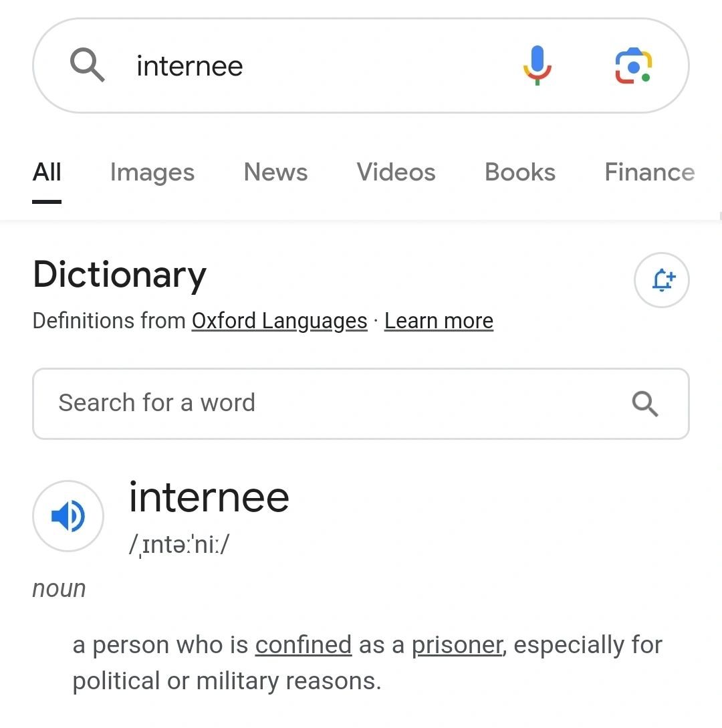722x728 pixels.
Task: Open the Finance tab
Action: (649, 172)
